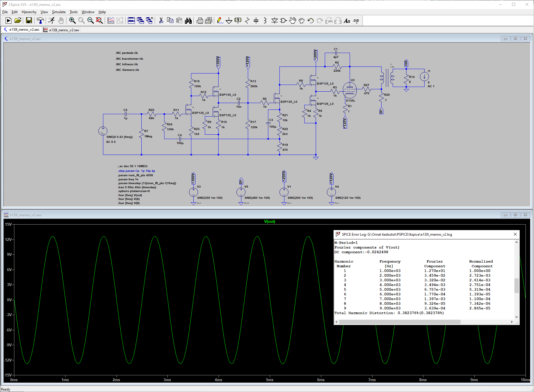
Task: Click the SPICE Error Log horizontal scrollbar
Action: tap(400, 322)
